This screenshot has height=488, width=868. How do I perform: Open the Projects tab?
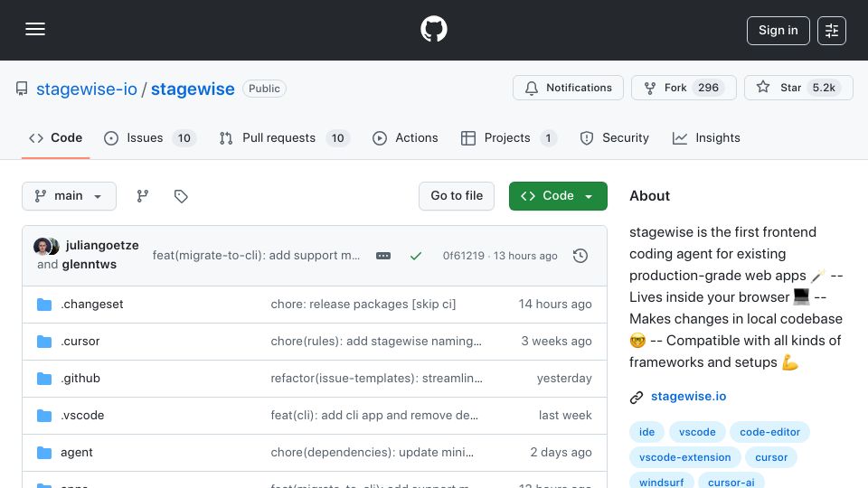pos(508,137)
